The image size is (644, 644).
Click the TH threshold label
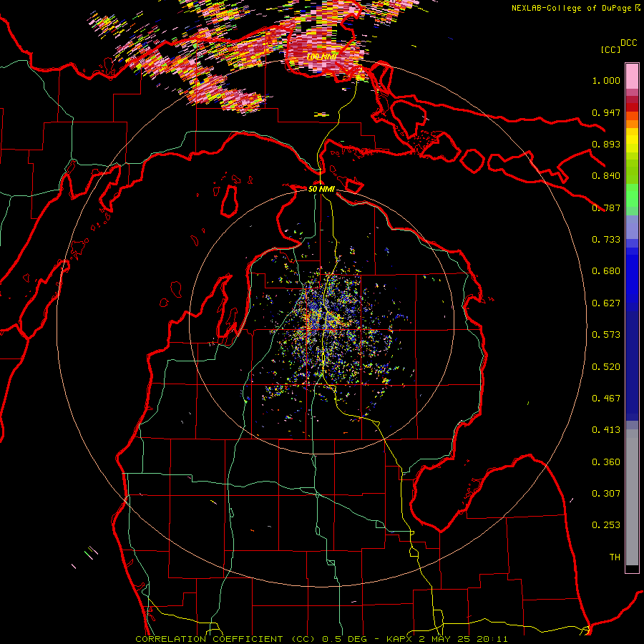[615, 557]
